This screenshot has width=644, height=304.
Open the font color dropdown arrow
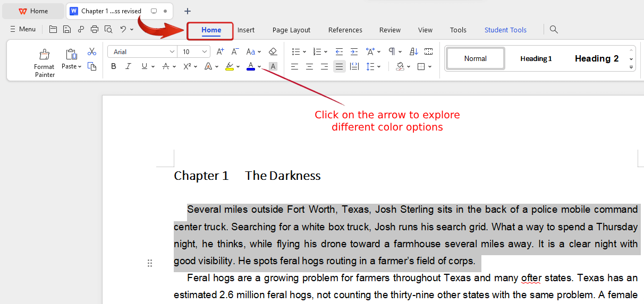pyautogui.click(x=259, y=67)
